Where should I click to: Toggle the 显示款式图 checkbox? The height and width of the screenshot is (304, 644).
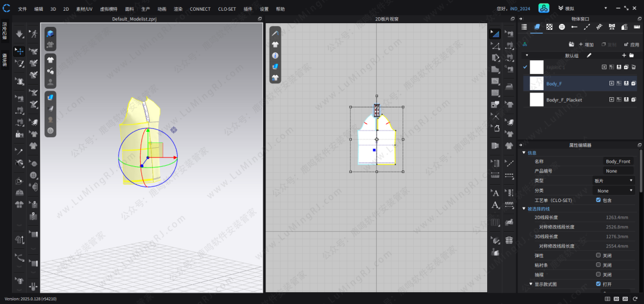coord(598,284)
